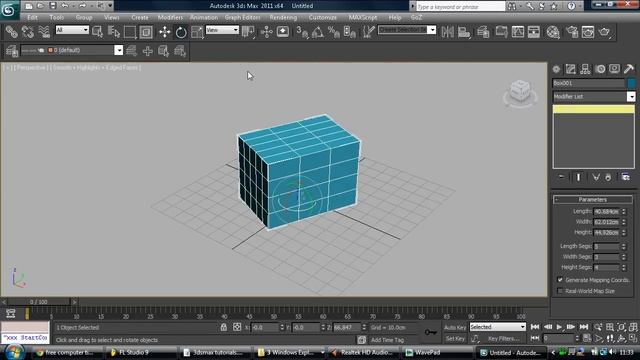
Task: Open the Align tool
Action: (464, 32)
